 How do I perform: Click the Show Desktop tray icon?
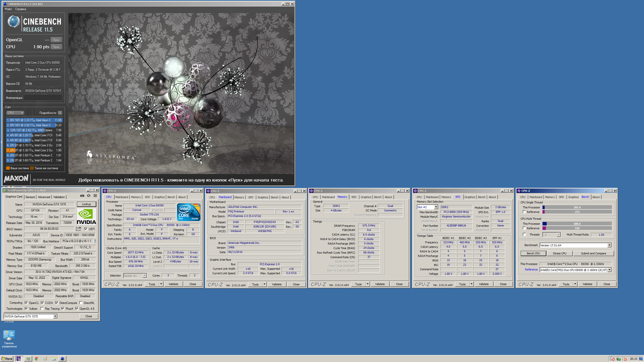pyautogui.click(x=641, y=359)
